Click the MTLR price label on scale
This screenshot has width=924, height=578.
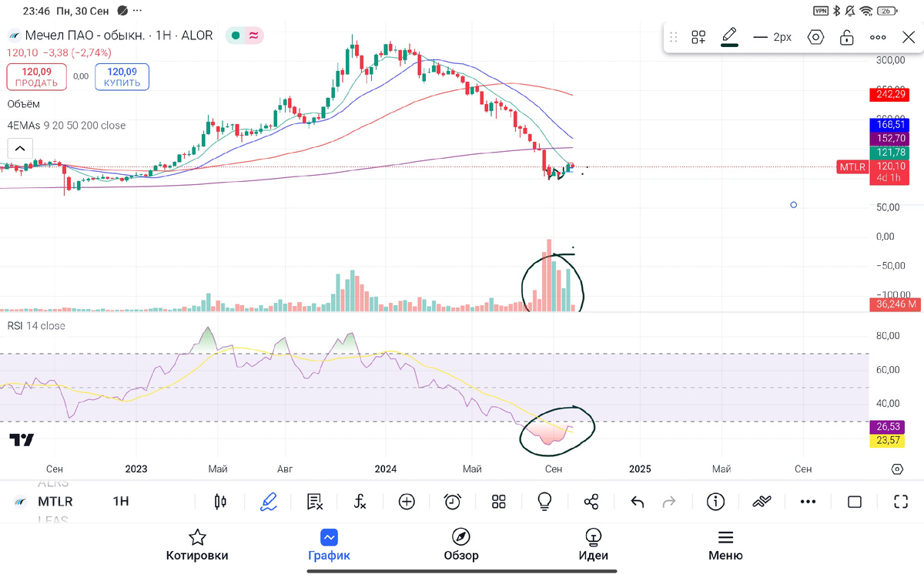[x=852, y=166]
